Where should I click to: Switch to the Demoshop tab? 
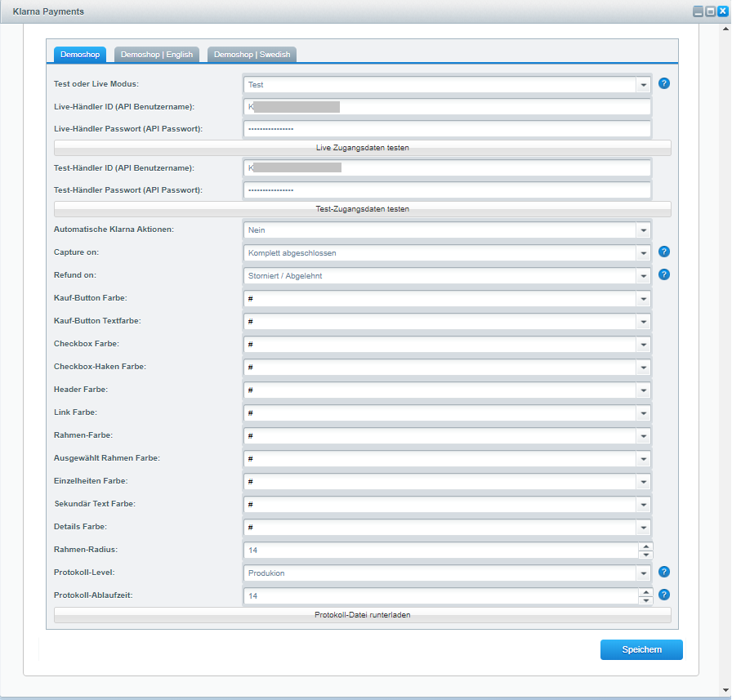[80, 55]
